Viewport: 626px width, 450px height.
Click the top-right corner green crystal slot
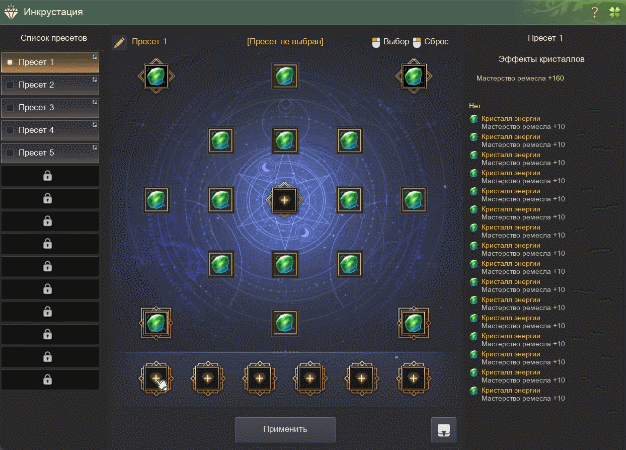coord(413,76)
